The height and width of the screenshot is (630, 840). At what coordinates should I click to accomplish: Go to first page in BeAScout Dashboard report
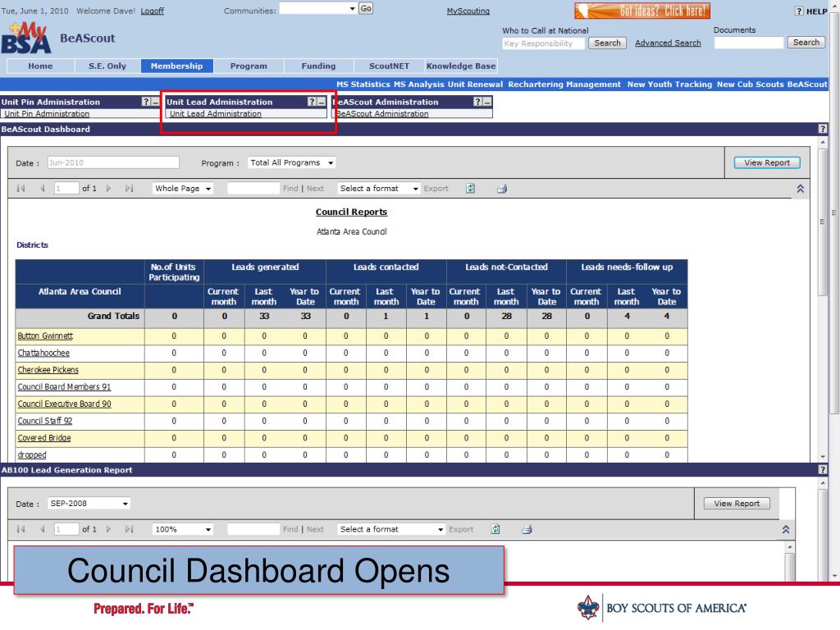click(x=21, y=189)
